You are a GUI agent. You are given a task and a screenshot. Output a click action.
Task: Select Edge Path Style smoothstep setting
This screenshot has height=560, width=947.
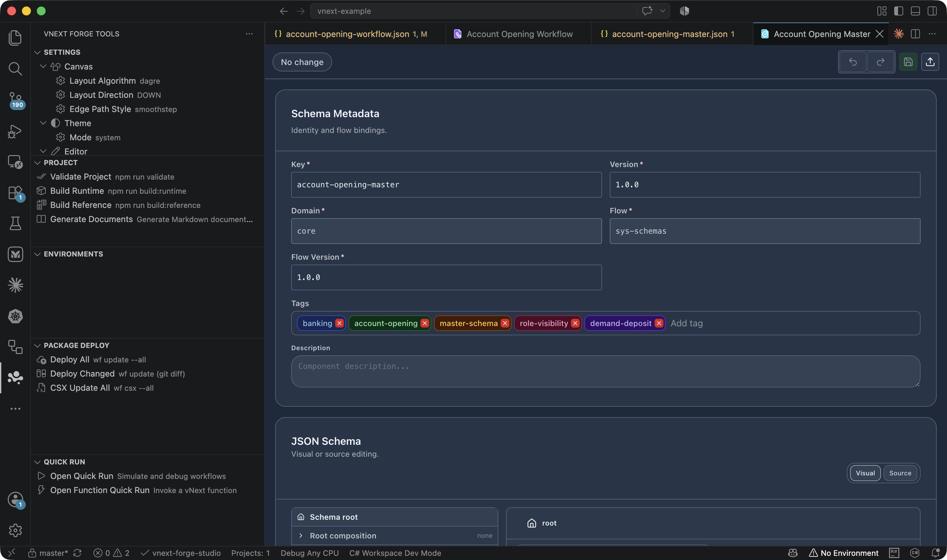click(147, 109)
